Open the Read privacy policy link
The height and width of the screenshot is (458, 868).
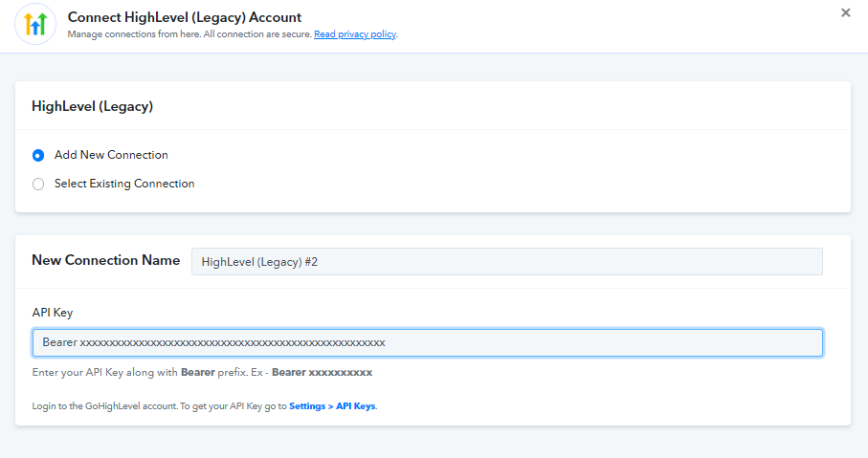pyautogui.click(x=355, y=34)
